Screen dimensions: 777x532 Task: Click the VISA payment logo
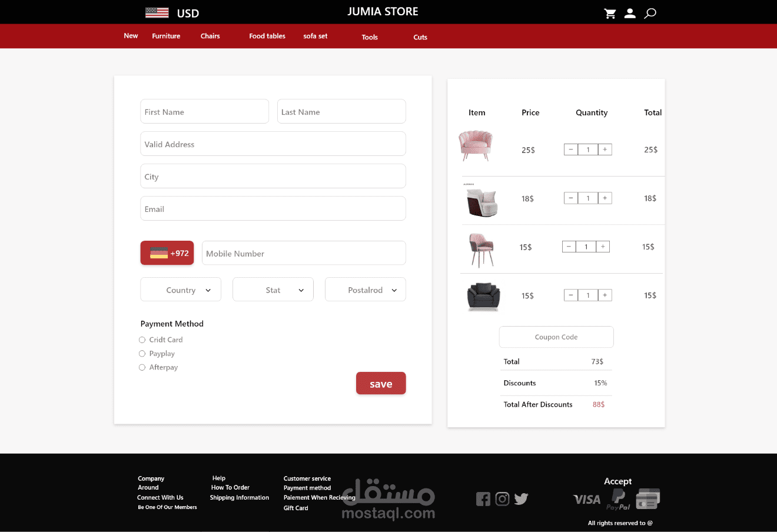point(587,500)
